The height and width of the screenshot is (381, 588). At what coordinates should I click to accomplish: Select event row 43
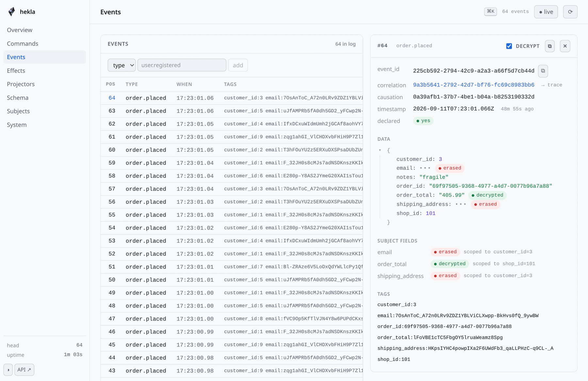pyautogui.click(x=232, y=371)
